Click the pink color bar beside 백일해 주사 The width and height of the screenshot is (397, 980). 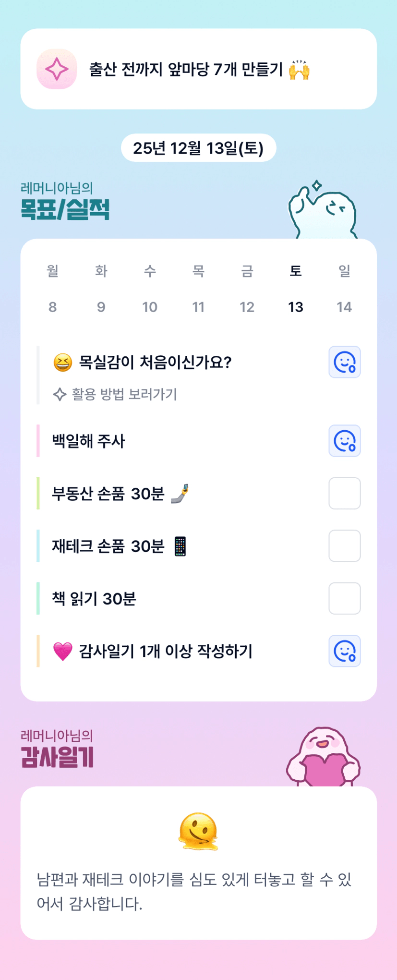pos(38,441)
